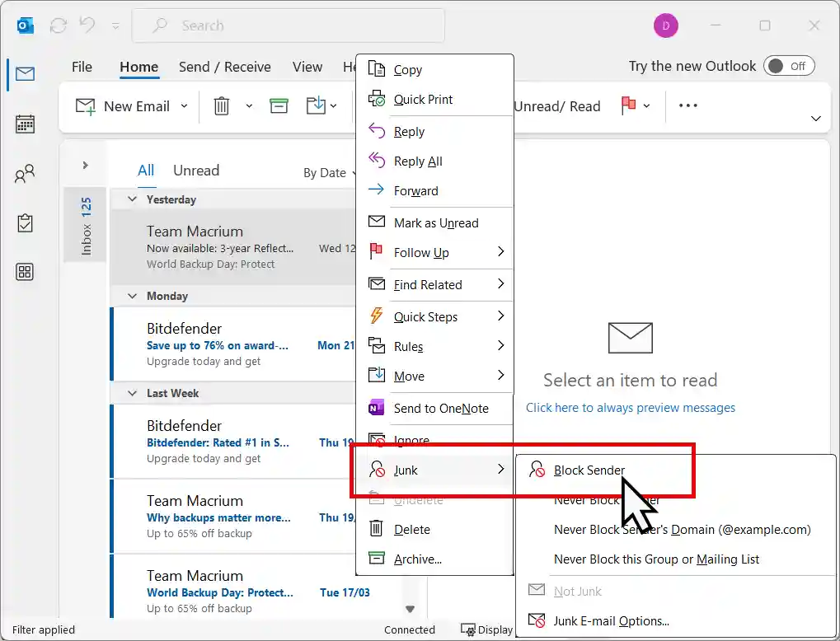Click the account avatar in the title bar
The height and width of the screenshot is (641, 840).
coord(665,25)
